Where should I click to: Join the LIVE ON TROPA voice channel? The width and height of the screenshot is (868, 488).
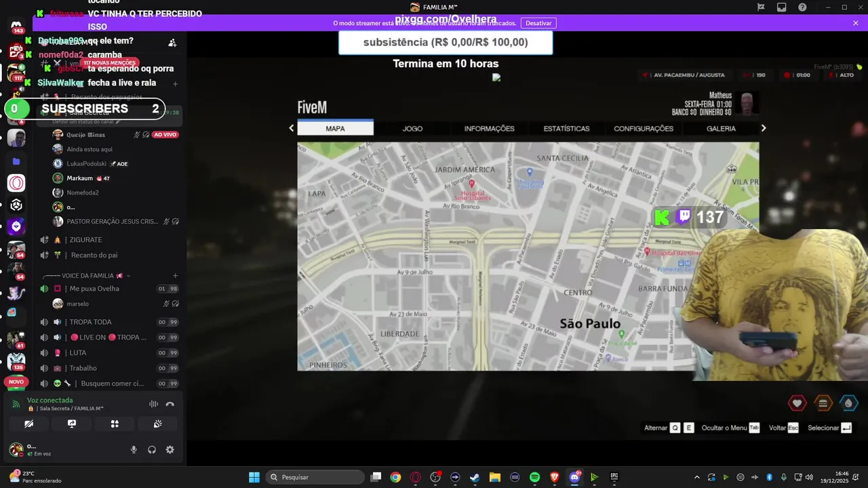[110, 338]
